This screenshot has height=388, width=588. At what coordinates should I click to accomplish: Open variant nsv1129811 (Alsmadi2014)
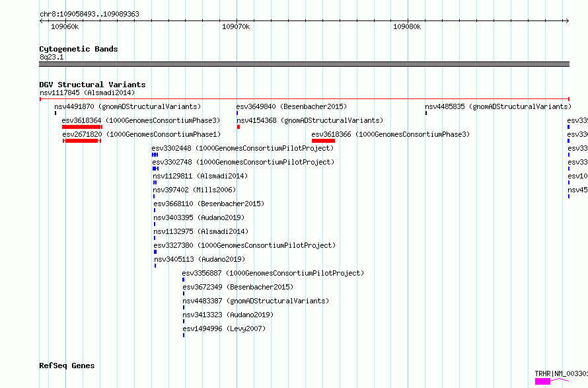(x=200, y=176)
